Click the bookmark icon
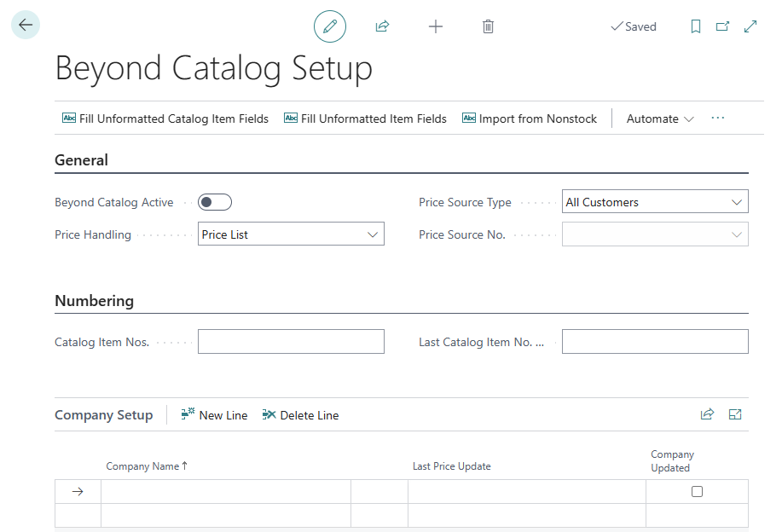 tap(696, 26)
